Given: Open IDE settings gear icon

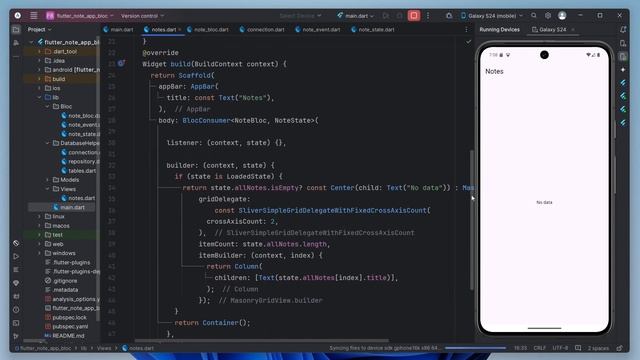Looking at the screenshot, I should (548, 16).
